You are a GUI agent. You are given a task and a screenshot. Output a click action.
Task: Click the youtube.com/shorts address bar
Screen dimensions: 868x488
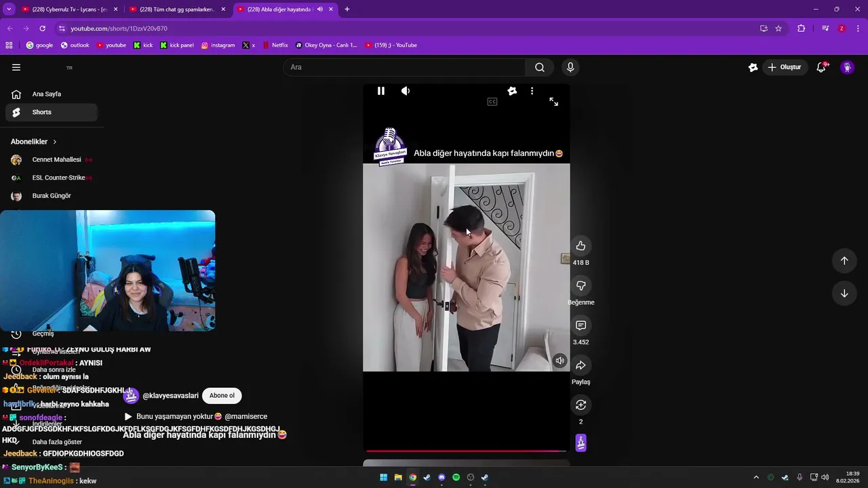(x=407, y=28)
